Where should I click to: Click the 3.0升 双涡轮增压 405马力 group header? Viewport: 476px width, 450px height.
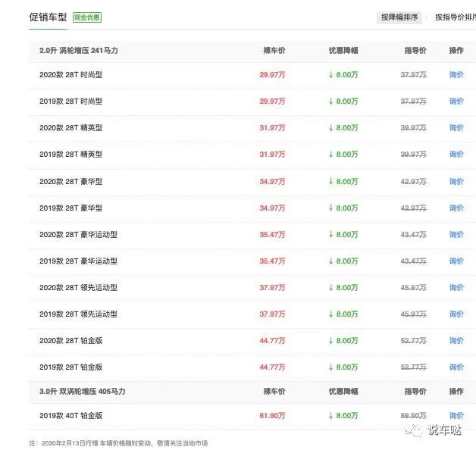coord(83,392)
